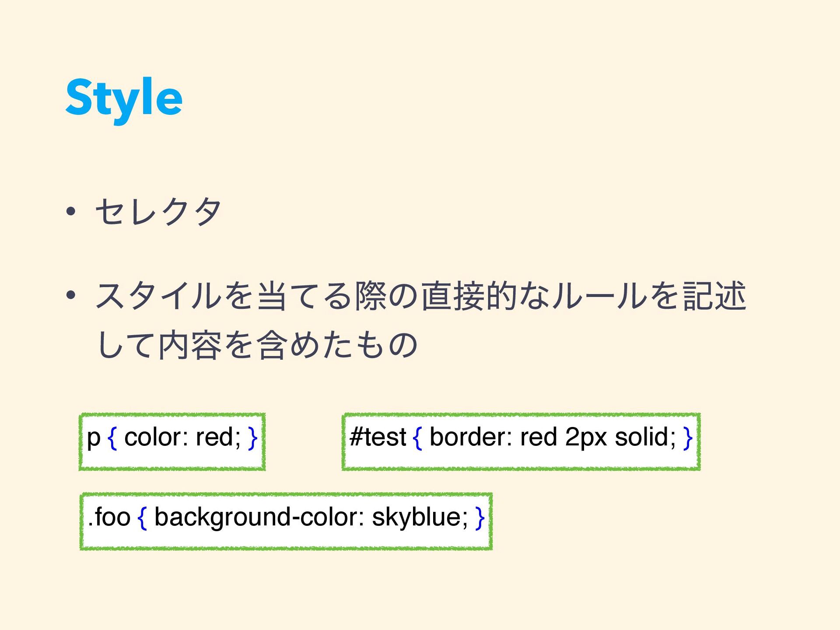This screenshot has width=840, height=630.
Task: Click the Style slide title
Action: [124, 98]
